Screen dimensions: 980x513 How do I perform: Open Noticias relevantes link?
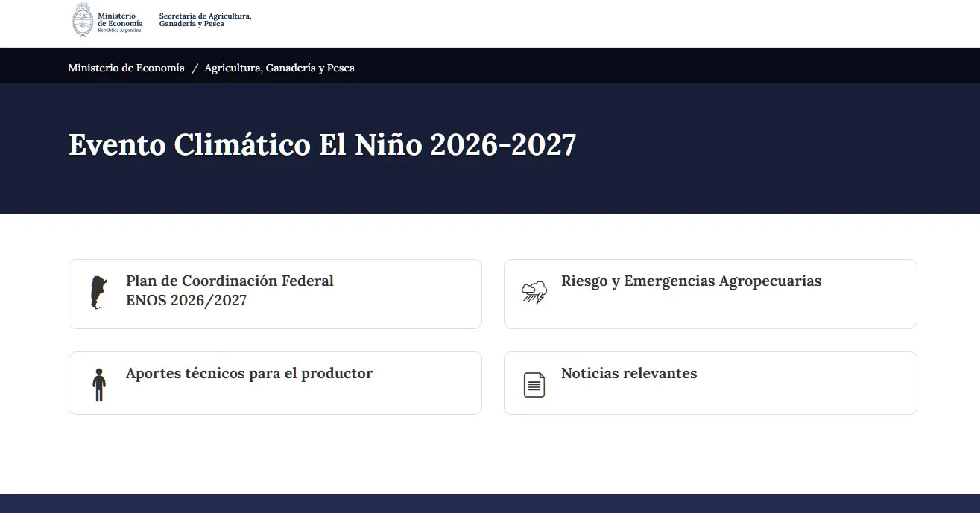[x=710, y=383]
